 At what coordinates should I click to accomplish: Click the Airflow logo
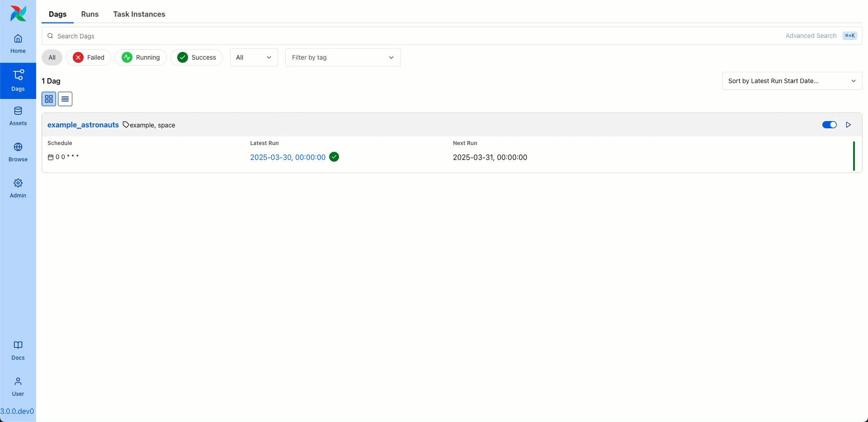(x=18, y=13)
